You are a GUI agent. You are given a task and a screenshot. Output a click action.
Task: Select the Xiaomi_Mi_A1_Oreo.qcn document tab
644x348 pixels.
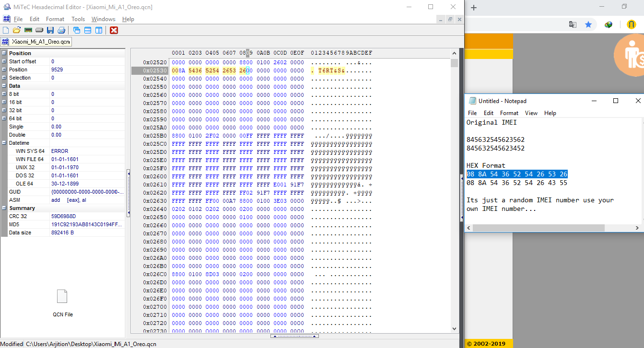36,42
